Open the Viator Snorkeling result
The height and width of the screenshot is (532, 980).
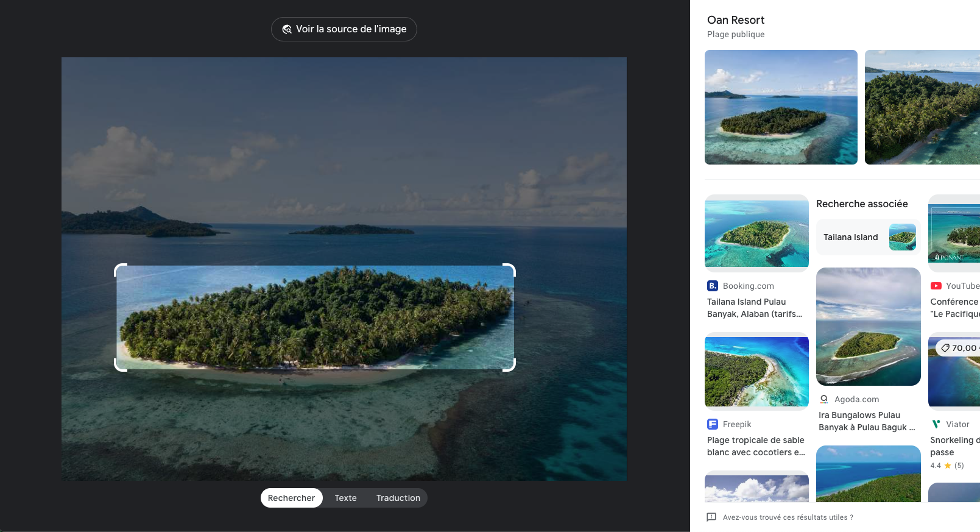(x=954, y=446)
